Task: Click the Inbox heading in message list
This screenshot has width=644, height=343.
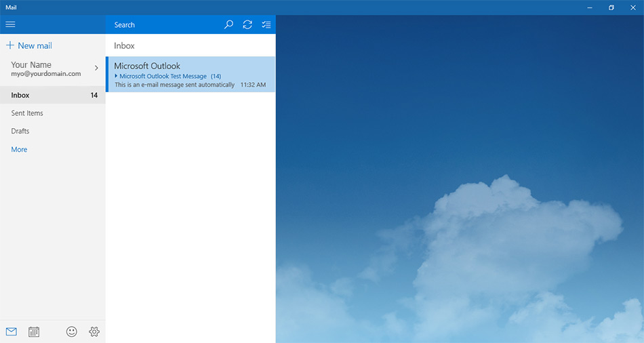Action: pos(124,45)
